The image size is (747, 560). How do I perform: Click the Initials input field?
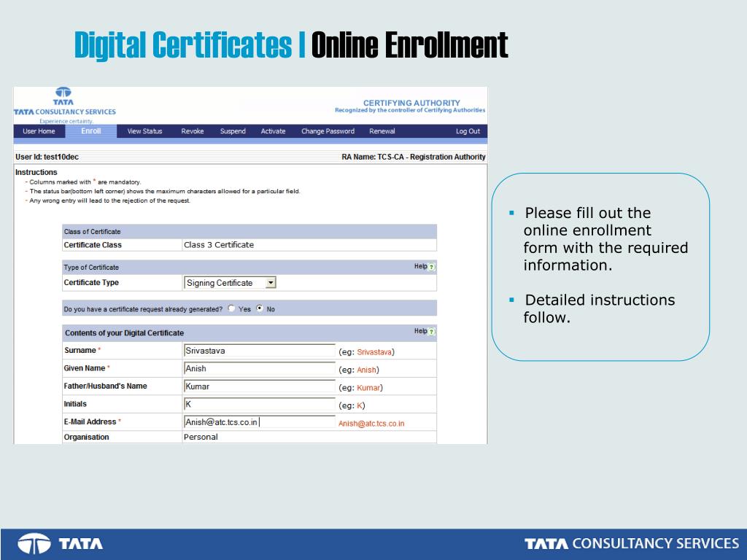(260, 404)
